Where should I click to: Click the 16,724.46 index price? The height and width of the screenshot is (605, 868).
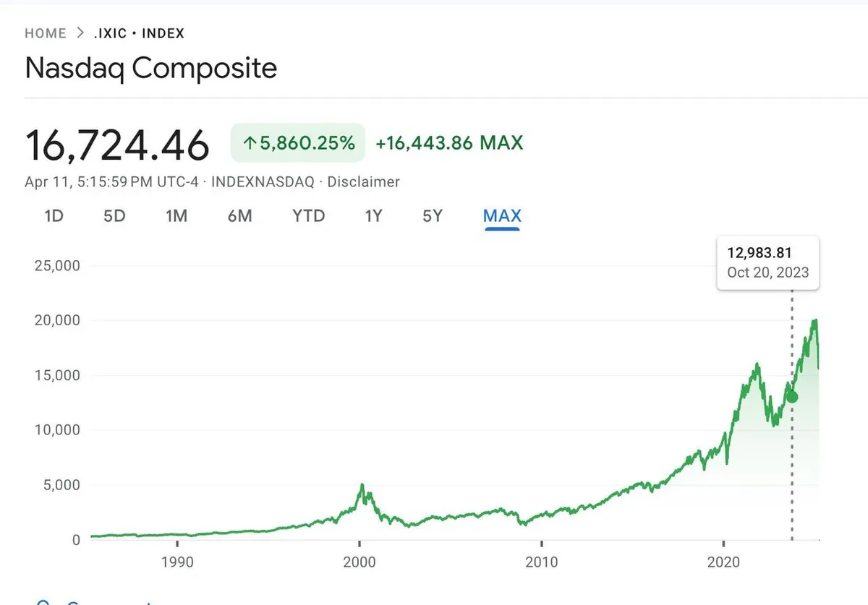(x=117, y=145)
